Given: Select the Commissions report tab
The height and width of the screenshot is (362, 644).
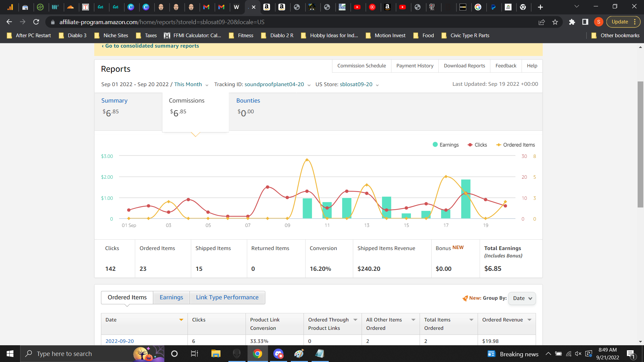Looking at the screenshot, I should coord(196,112).
